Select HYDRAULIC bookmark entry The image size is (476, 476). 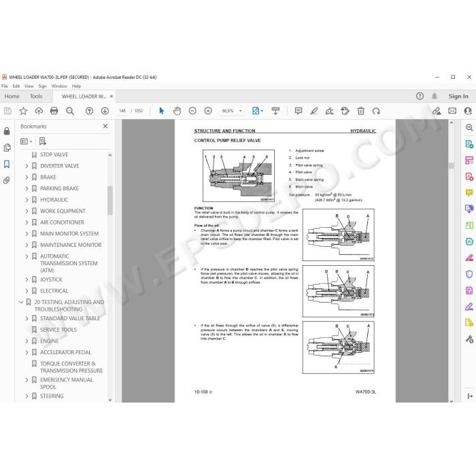point(54,200)
